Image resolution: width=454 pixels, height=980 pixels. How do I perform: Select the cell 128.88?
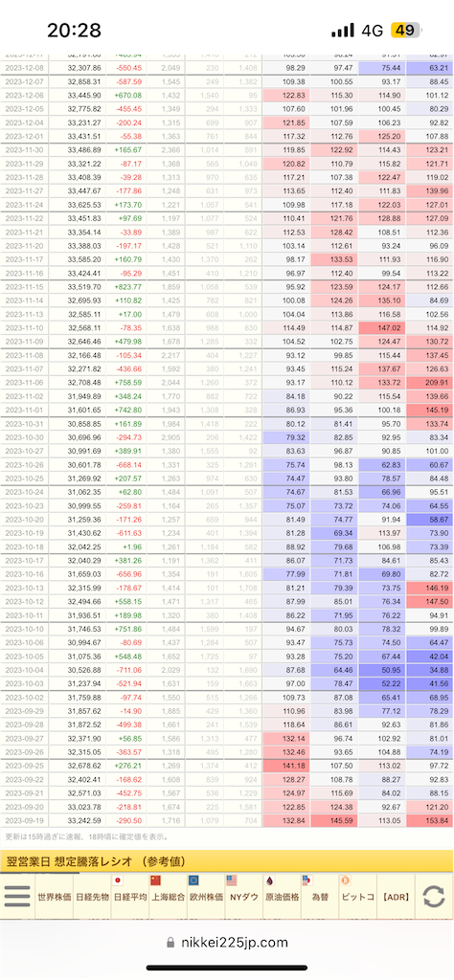pos(382,218)
